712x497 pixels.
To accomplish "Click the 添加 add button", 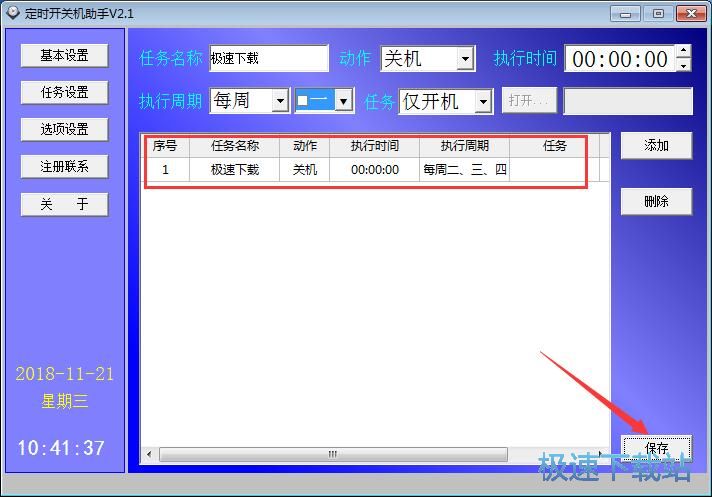I will [656, 146].
